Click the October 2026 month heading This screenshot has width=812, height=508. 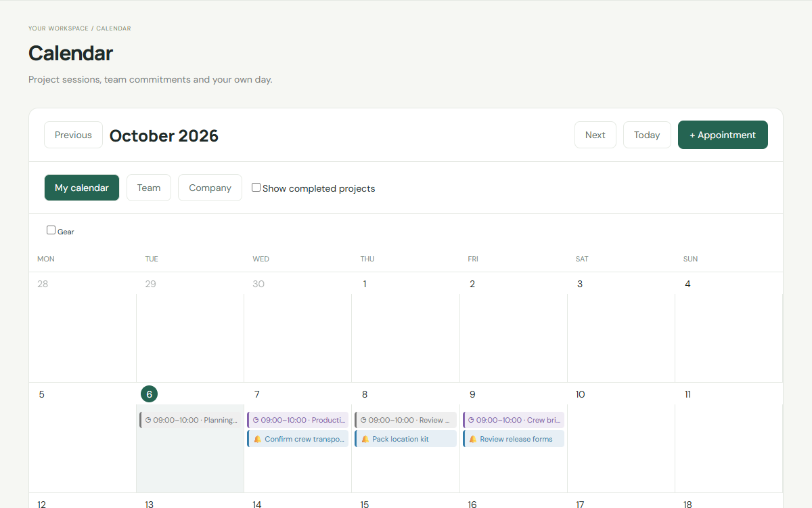(164, 135)
